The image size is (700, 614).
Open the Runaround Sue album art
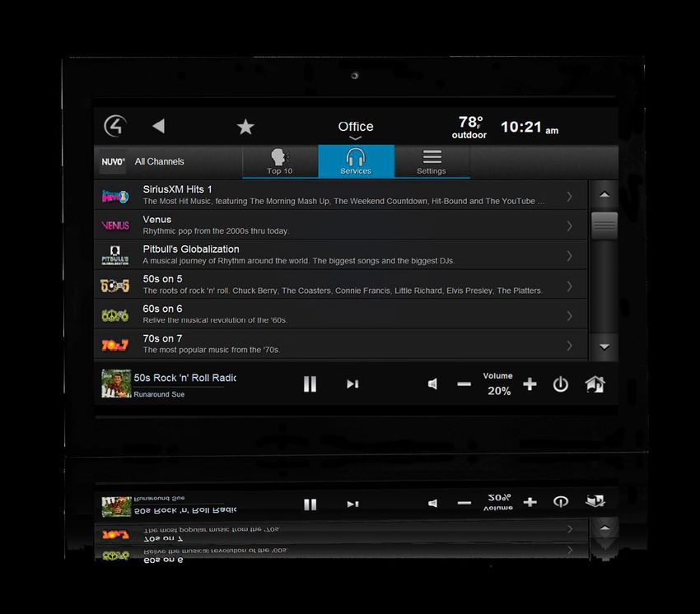116,384
